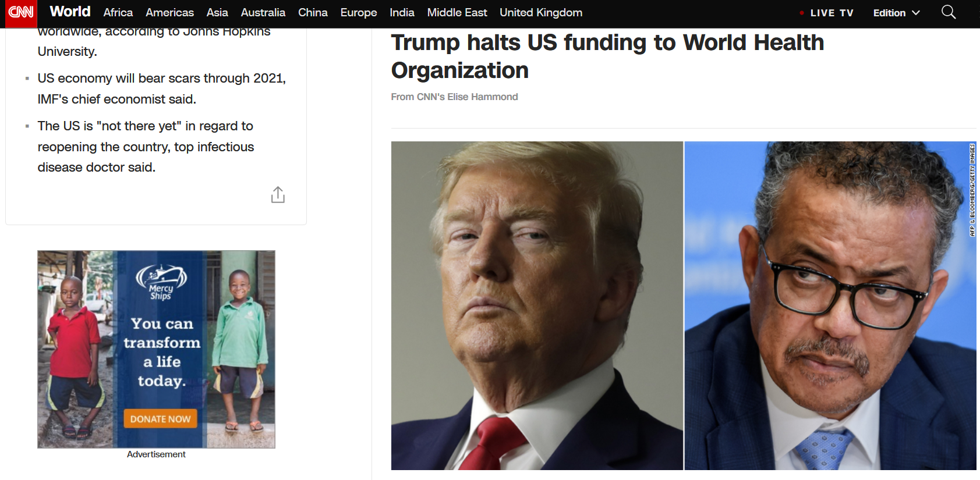
Task: Go to India section
Action: point(402,12)
